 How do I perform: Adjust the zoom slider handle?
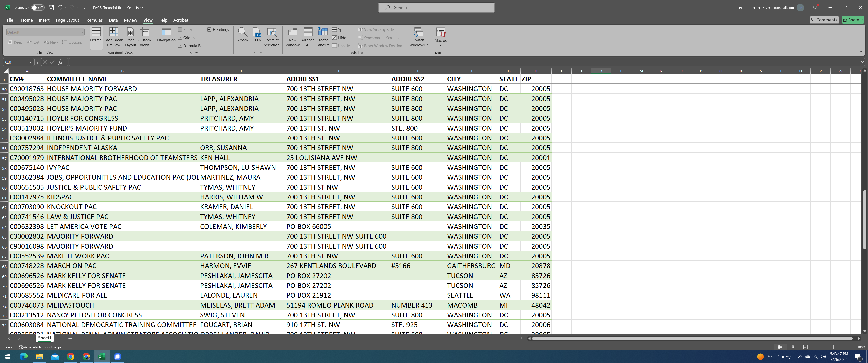coord(833,347)
